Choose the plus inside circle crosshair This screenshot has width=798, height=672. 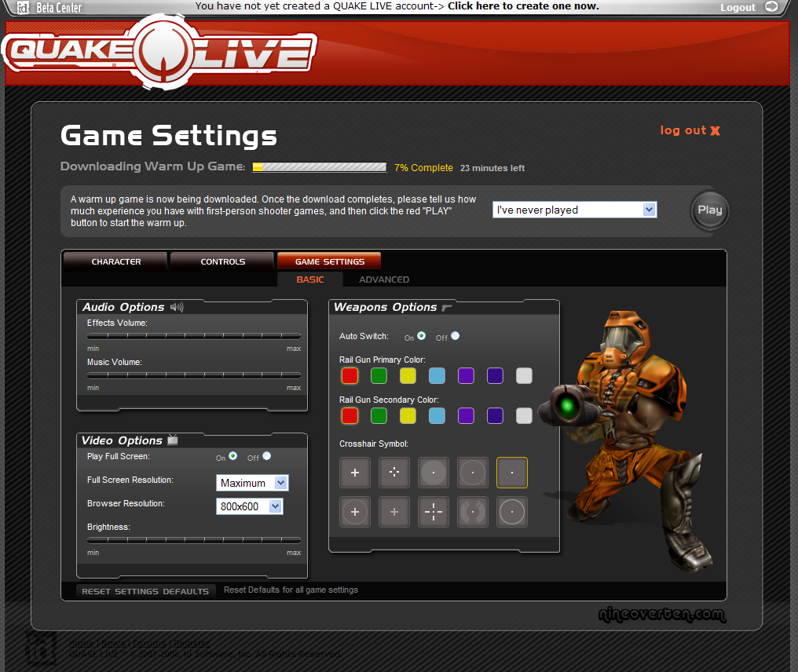(355, 512)
